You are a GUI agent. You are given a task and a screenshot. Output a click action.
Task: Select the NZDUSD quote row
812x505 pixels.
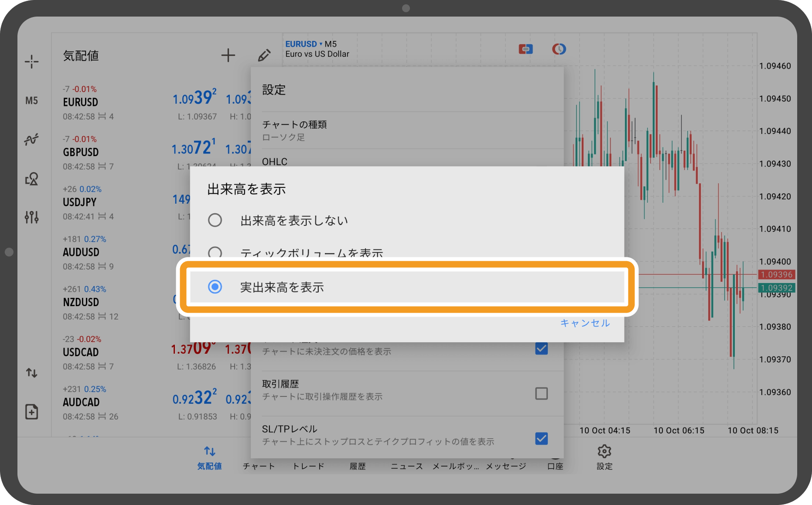(x=121, y=303)
